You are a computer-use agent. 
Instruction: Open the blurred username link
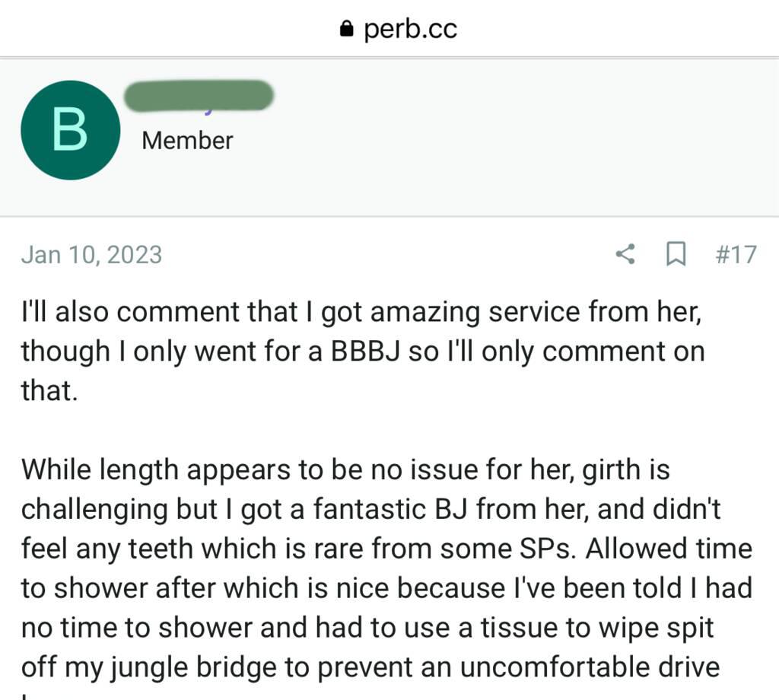tap(199, 96)
